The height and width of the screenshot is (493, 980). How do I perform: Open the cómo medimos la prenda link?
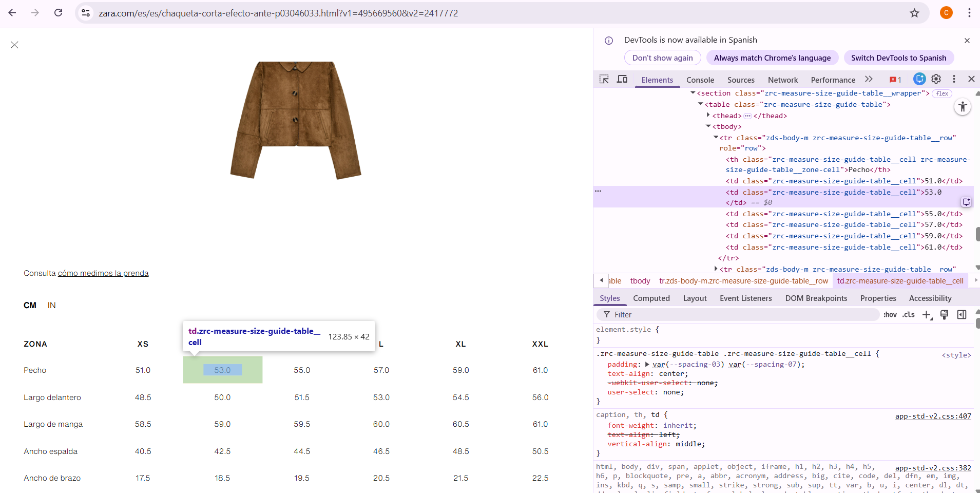(x=103, y=273)
